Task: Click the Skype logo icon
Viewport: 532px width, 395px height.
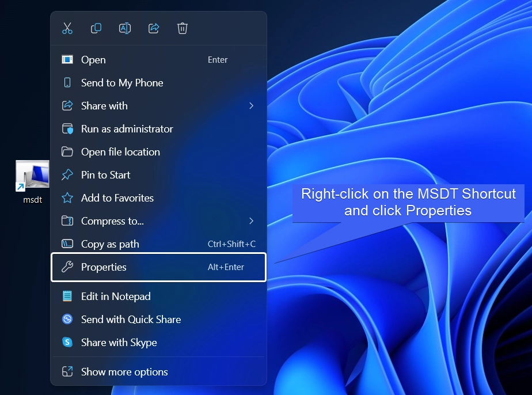Action: click(67, 342)
